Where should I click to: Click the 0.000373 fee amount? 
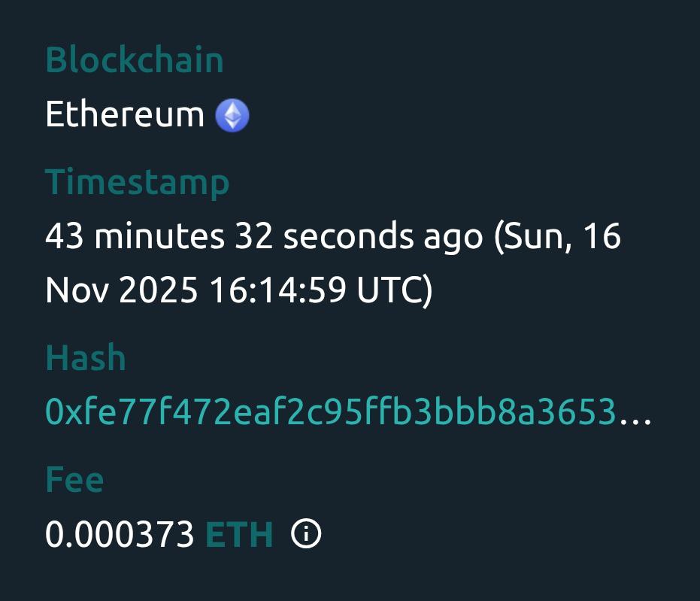click(120, 535)
